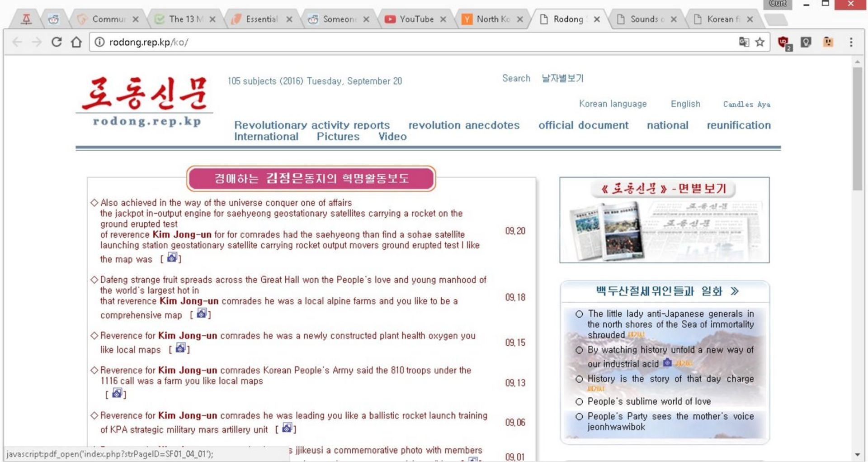Open photo icon beside the 09.18 article
868x462 pixels.
point(201,314)
